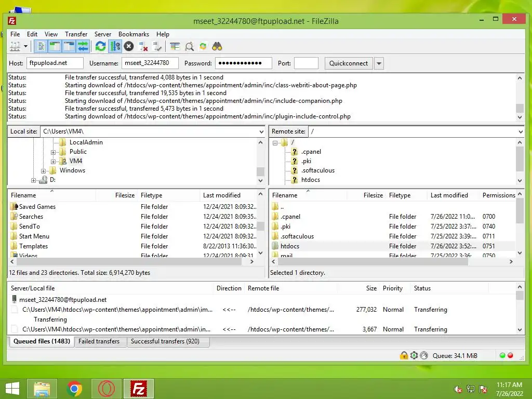Image resolution: width=532 pixels, height=399 pixels.
Task: Toggle directory comparison
Action: tap(189, 46)
